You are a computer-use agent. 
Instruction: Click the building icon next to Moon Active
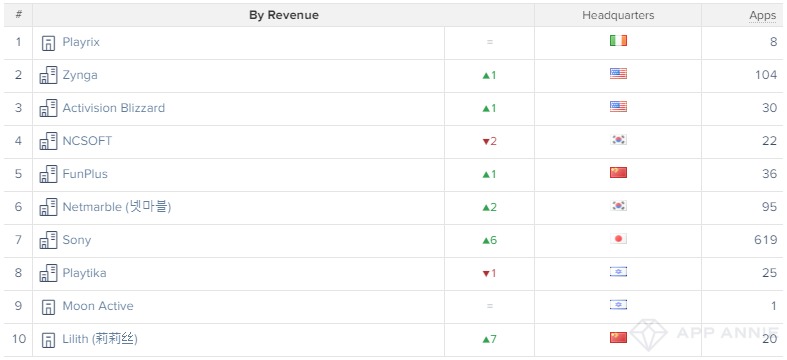[x=48, y=306]
